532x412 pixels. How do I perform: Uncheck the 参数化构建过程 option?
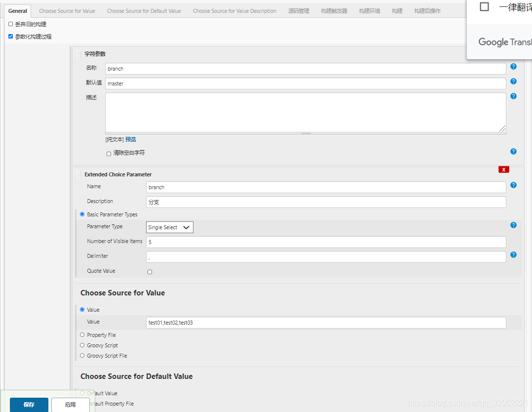pyautogui.click(x=10, y=36)
